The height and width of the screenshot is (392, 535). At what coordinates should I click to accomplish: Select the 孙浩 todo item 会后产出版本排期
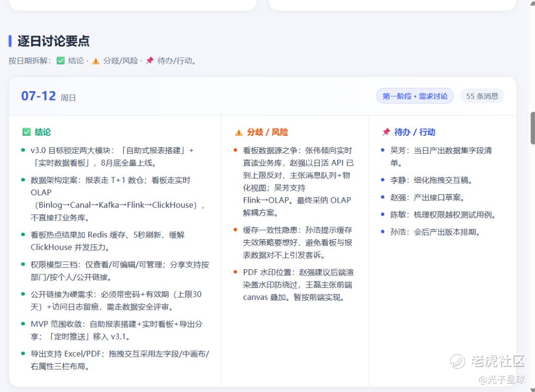436,232
